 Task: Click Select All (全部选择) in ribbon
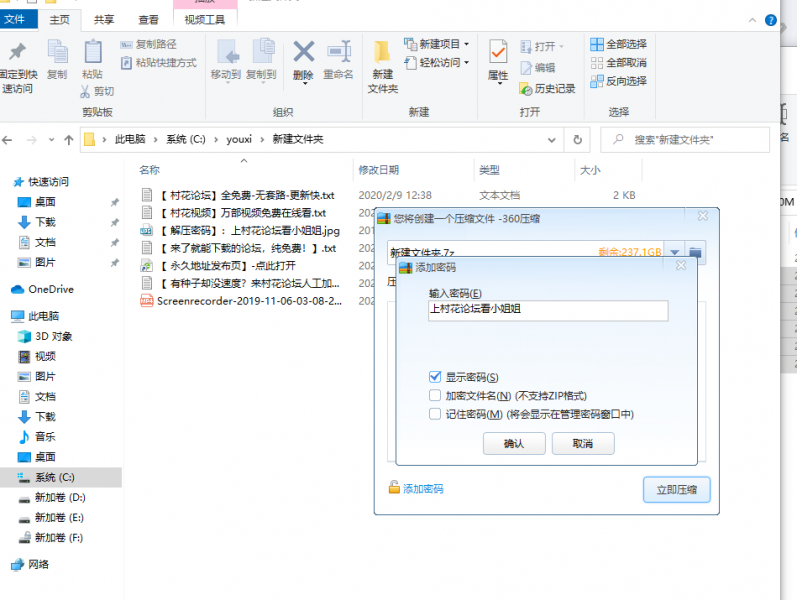point(618,44)
